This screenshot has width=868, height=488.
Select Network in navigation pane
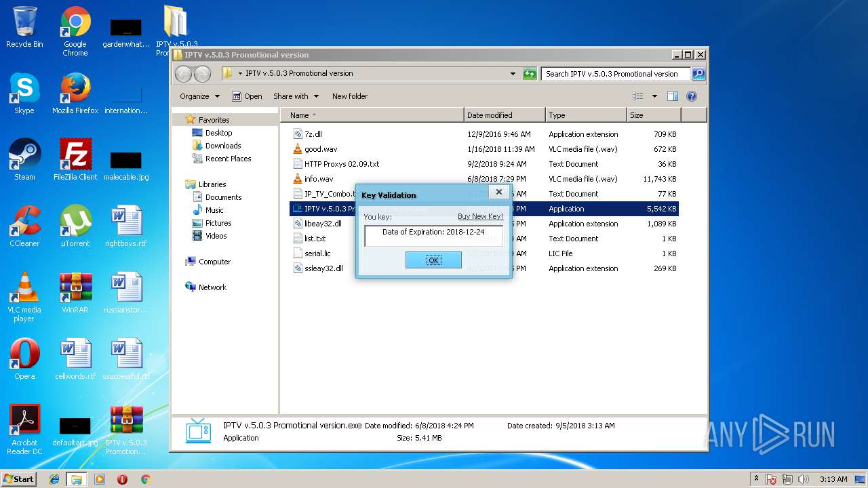[212, 287]
